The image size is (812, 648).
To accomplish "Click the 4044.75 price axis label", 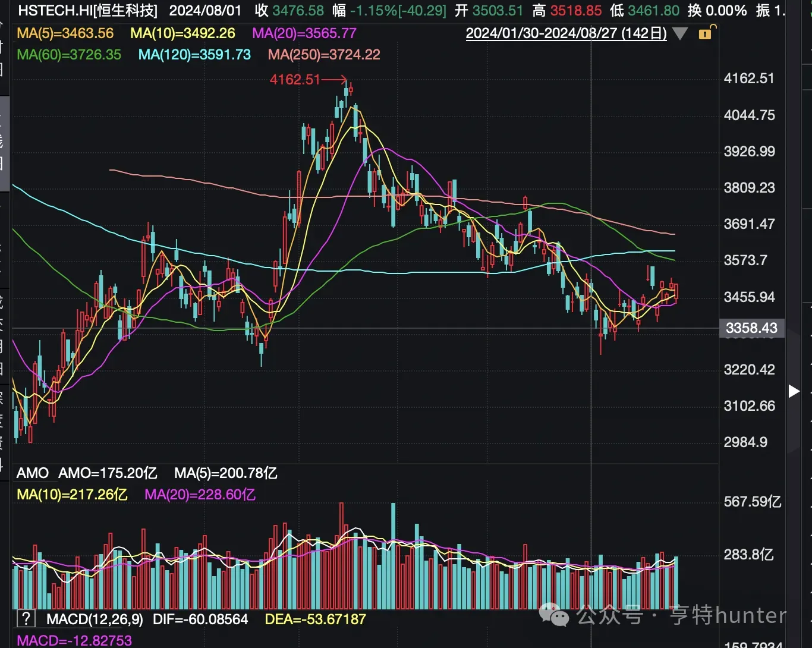I will (x=749, y=115).
